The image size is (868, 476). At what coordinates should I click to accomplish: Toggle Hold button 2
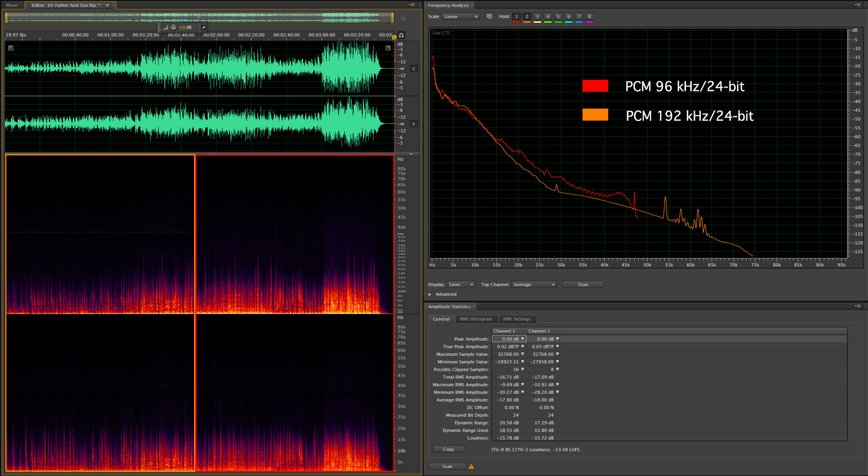pyautogui.click(x=527, y=16)
